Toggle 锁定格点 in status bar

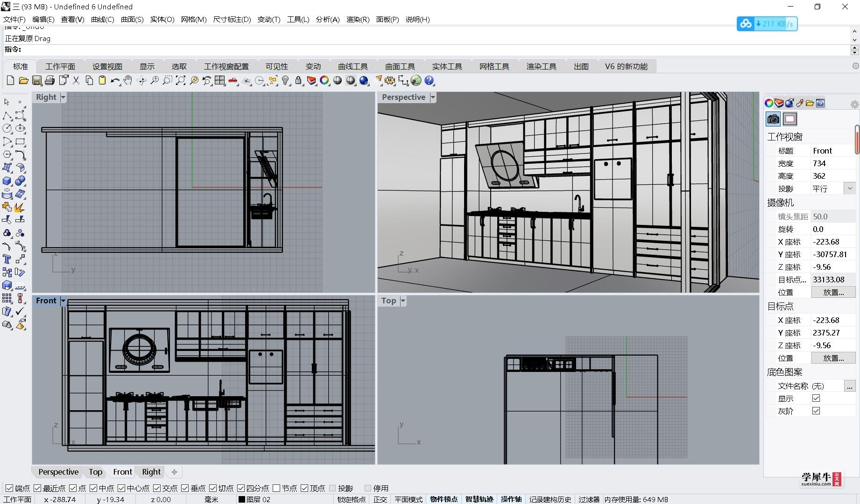click(x=351, y=499)
